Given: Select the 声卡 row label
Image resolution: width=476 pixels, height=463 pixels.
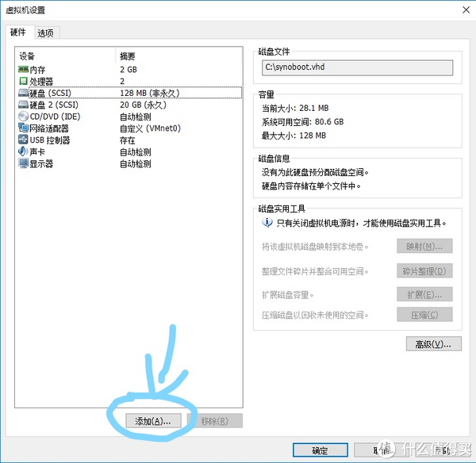Looking at the screenshot, I should click(37, 151).
